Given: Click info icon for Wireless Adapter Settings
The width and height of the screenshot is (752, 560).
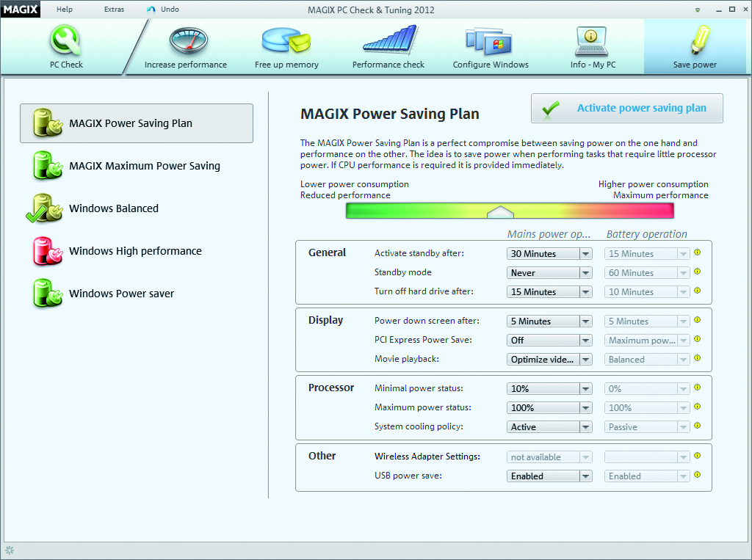Looking at the screenshot, I should [698, 456].
